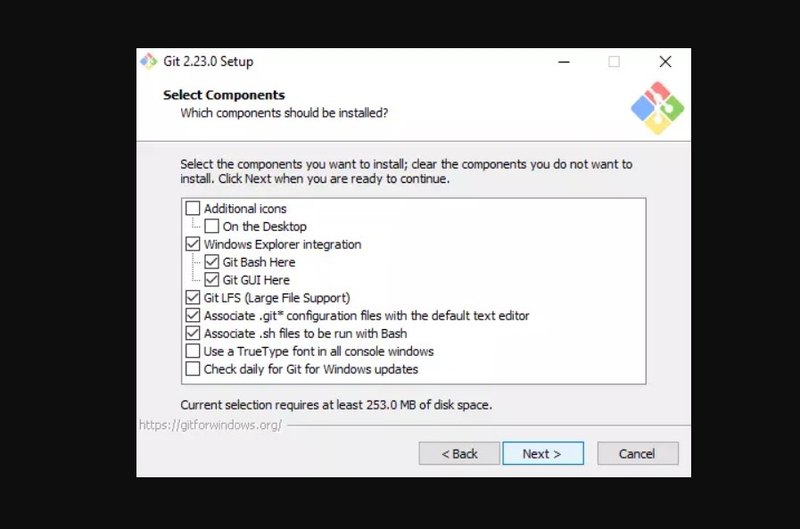Click the greyed-out maximize button
Viewport: 800px width, 529px height.
point(614,62)
